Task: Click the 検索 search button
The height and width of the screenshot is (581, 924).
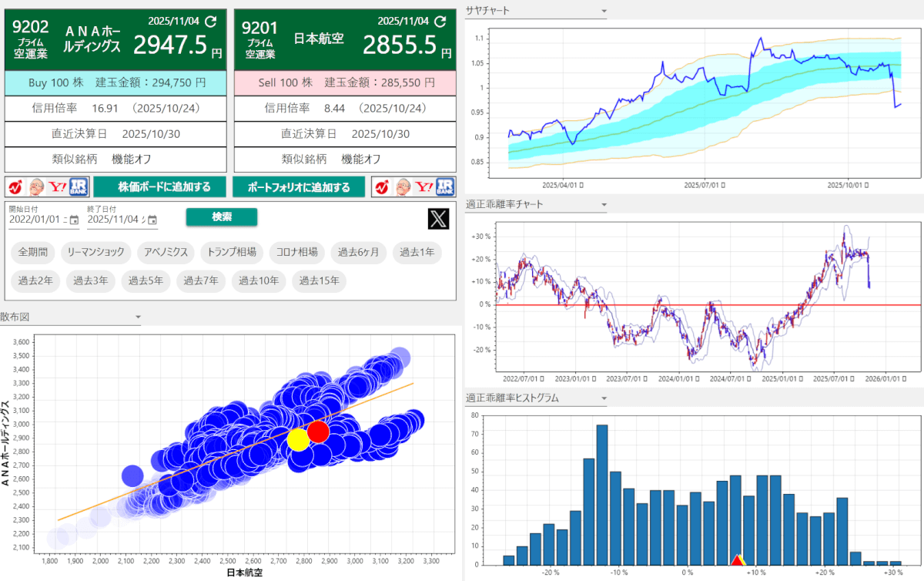Action: 222,217
